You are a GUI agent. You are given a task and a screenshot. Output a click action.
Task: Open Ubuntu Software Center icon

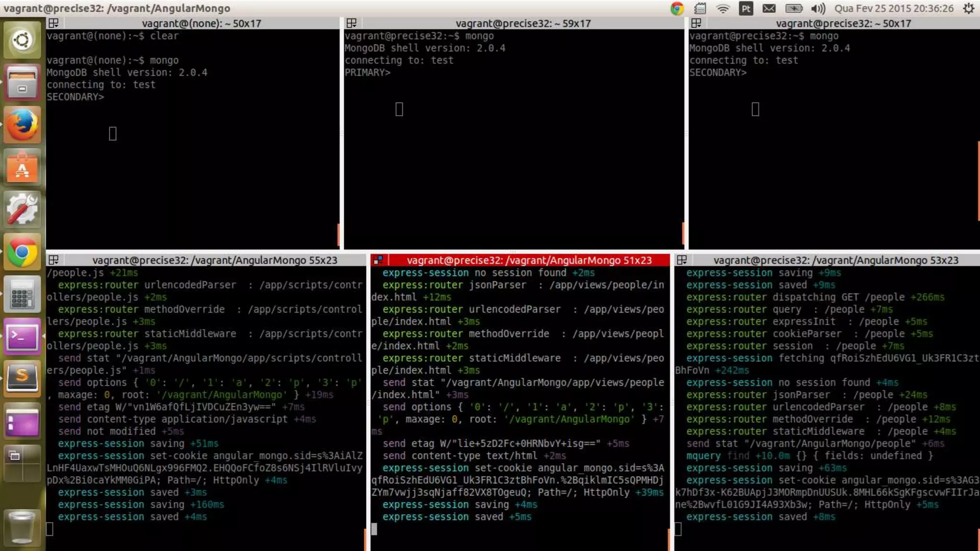coord(22,167)
